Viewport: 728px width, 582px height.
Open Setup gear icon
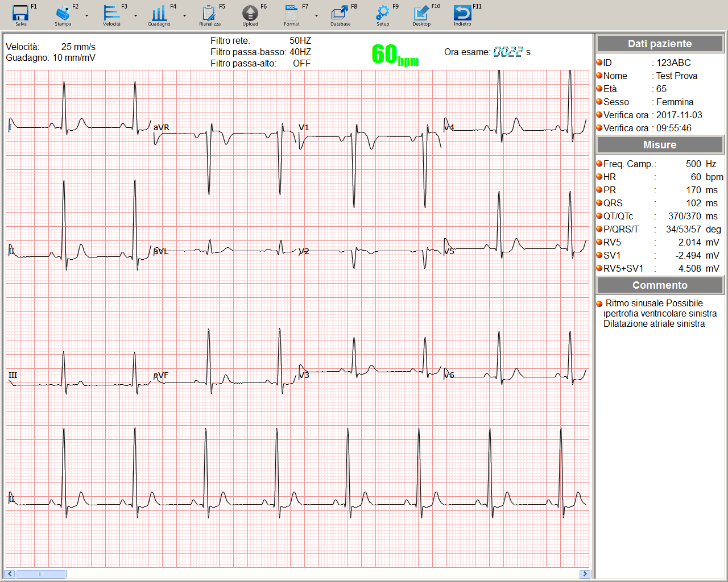[x=383, y=14]
